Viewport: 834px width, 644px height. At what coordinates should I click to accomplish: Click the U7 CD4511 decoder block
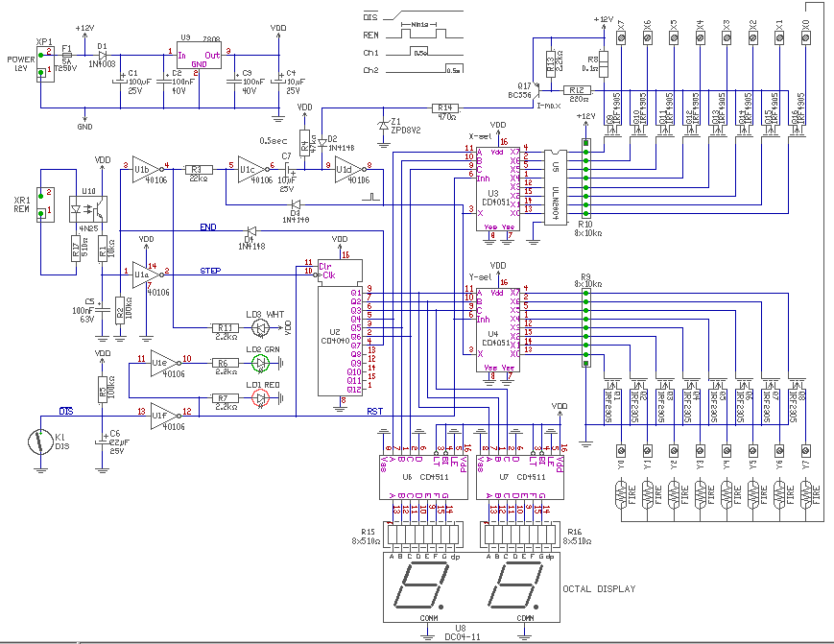tap(519, 478)
